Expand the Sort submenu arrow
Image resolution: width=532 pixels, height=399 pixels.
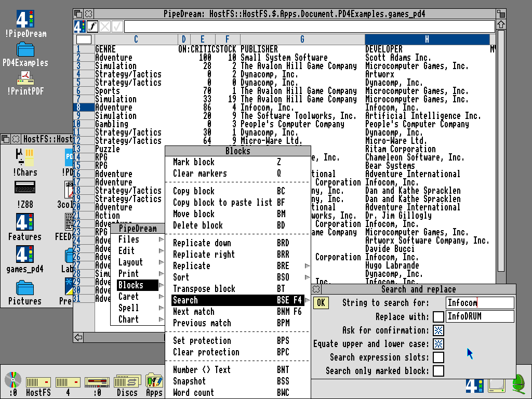coord(307,277)
